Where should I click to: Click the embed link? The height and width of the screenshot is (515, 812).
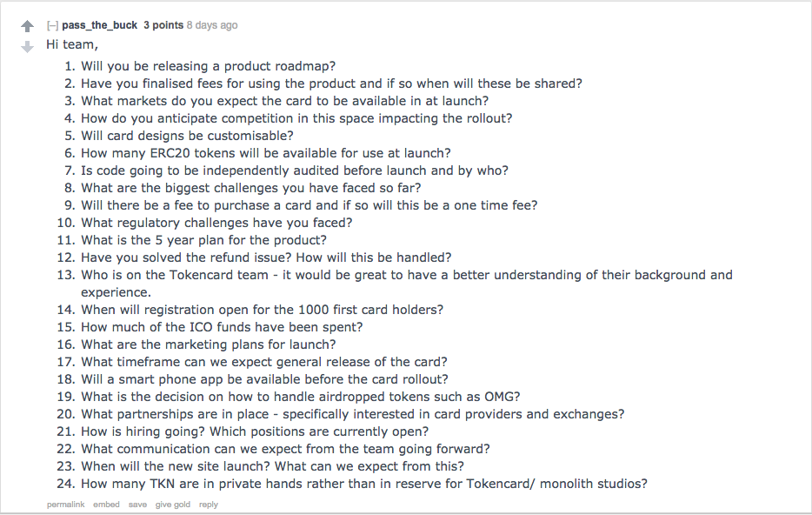click(x=106, y=505)
